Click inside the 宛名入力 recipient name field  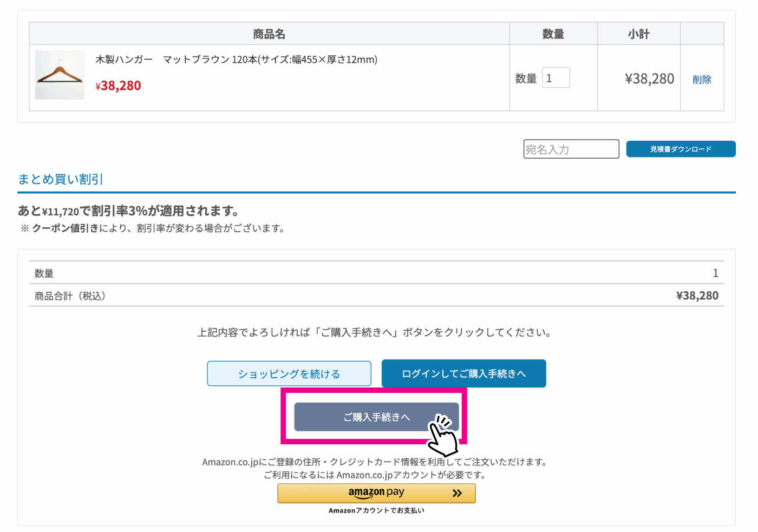click(571, 149)
